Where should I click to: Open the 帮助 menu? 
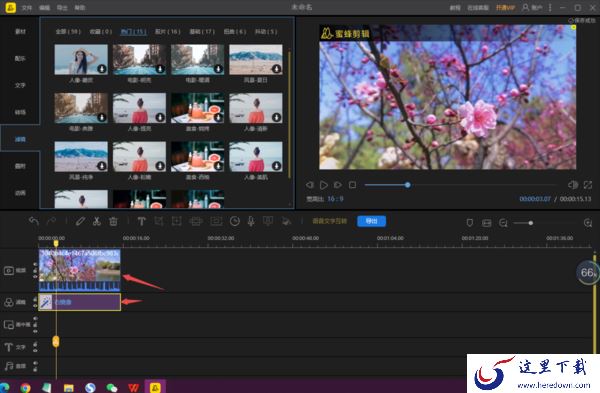[80, 8]
